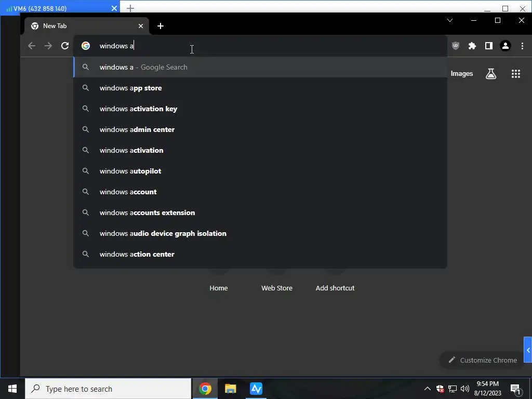
Task: Open the Images link
Action: coord(461,74)
